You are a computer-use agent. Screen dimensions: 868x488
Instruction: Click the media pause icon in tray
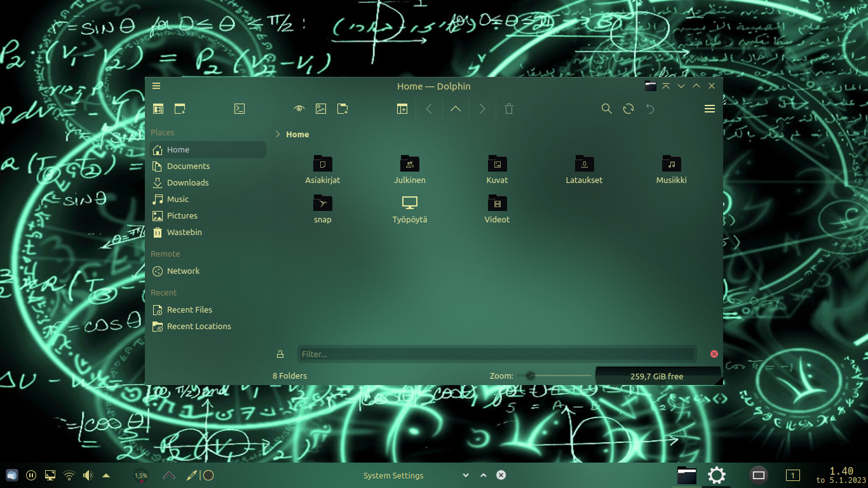pyautogui.click(x=31, y=475)
